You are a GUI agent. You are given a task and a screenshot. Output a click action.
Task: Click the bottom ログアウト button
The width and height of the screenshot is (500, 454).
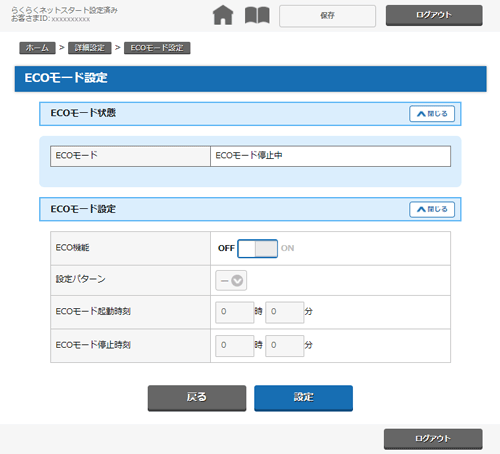coord(433,439)
